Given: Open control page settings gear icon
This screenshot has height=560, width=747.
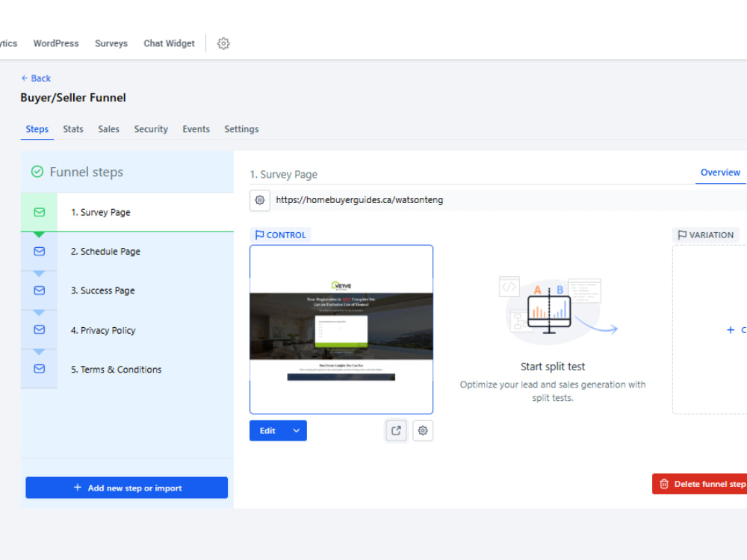Looking at the screenshot, I should [423, 431].
